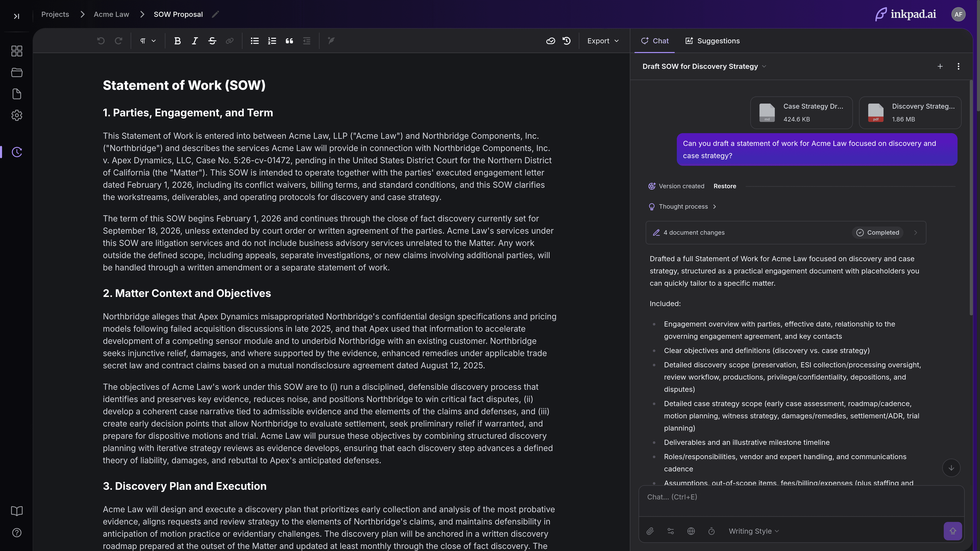This screenshot has height=551, width=980.
Task: Expand the Thought process section
Action: coord(683,206)
